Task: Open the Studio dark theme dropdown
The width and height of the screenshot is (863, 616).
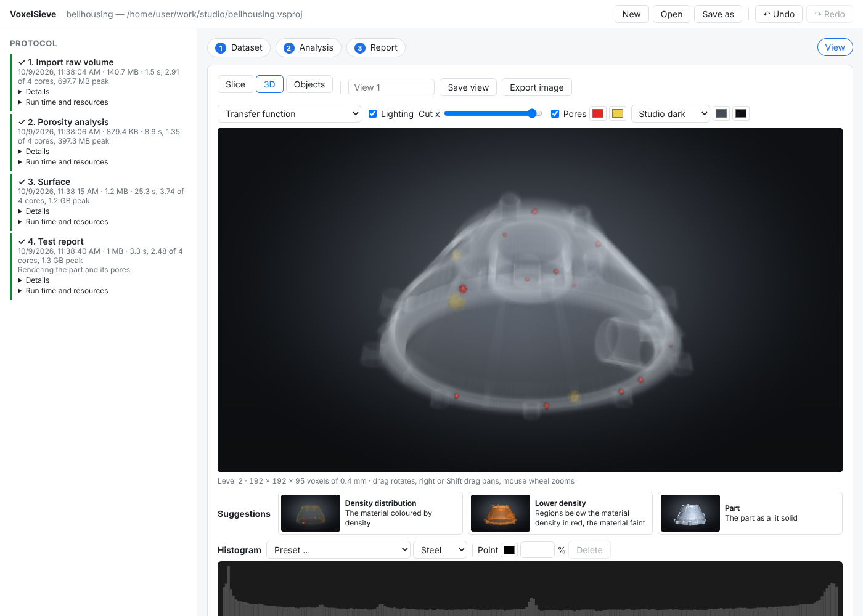Action: 670,114
